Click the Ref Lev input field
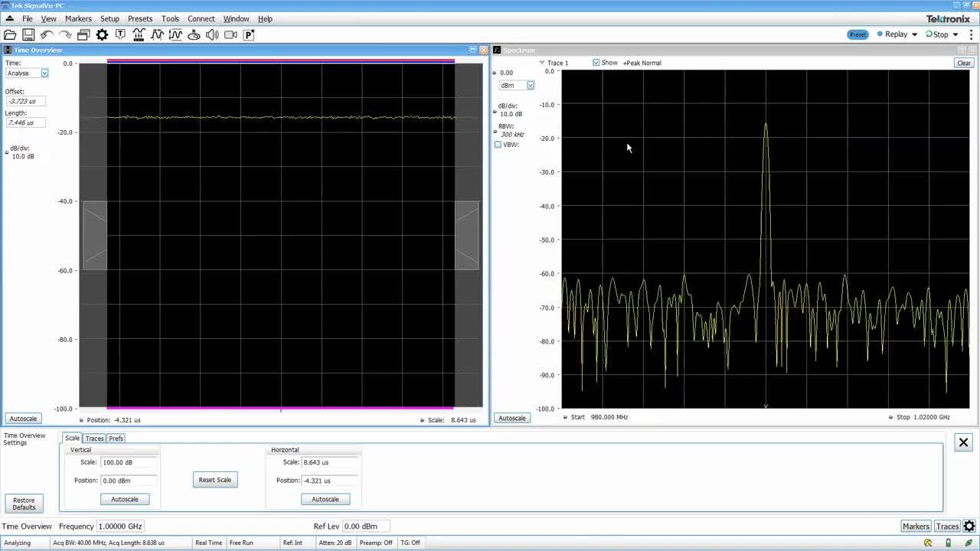Image resolution: width=980 pixels, height=551 pixels. (366, 526)
